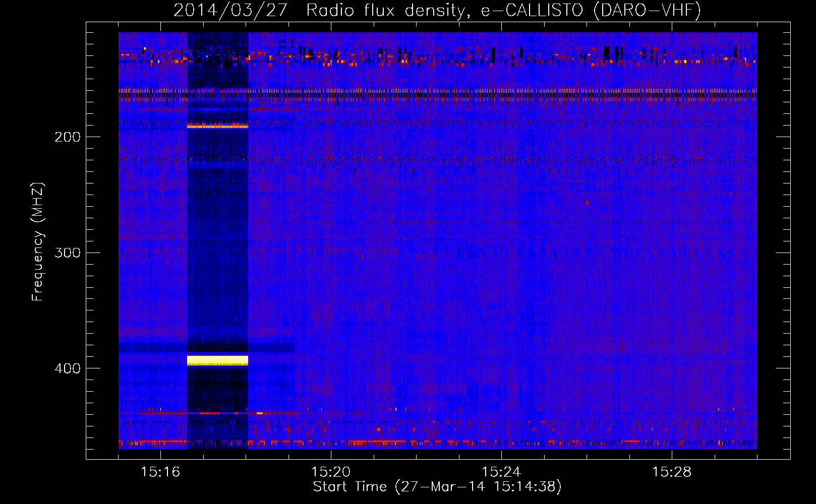Click the '15:20' time tick label
Screen dimensions: 816x504
pos(331,472)
